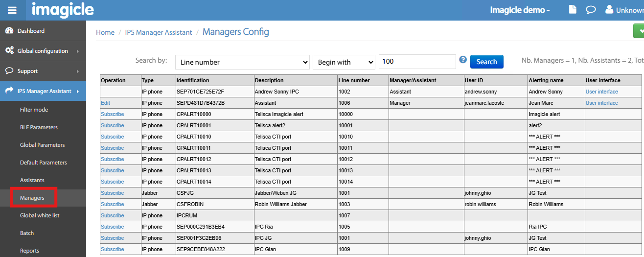Select Managers in the sidebar

coord(32,198)
